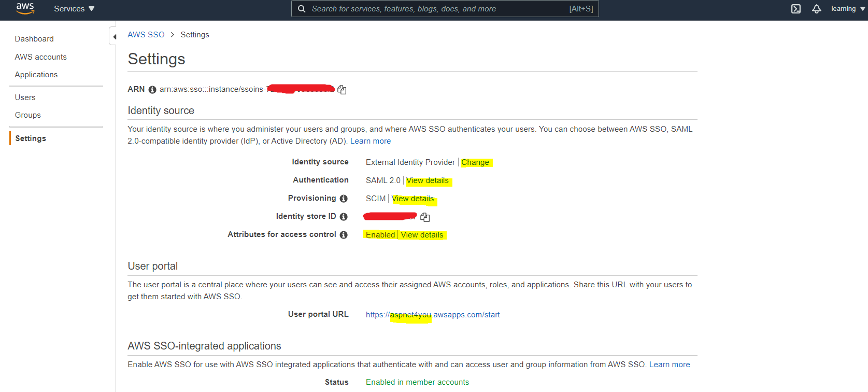Click the Settings page heading

156,59
